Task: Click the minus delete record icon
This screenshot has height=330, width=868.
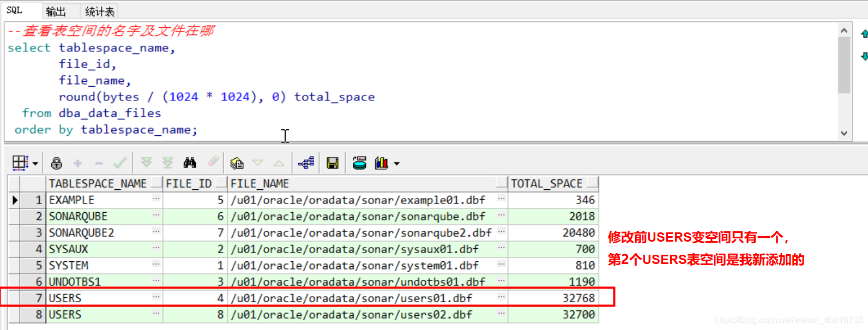Action: tap(99, 163)
